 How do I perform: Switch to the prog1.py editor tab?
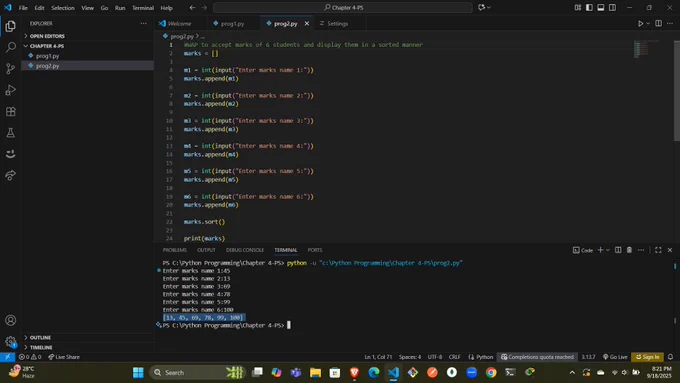232,23
